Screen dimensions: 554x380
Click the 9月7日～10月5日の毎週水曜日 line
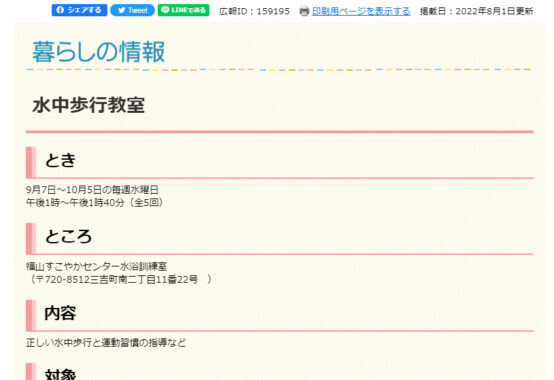(92, 190)
